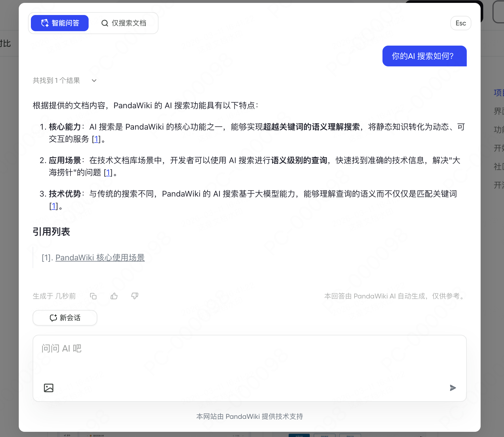The width and height of the screenshot is (504, 437).
Task: Expand the 共找到 1 个结果 chevron
Action: (x=94, y=81)
